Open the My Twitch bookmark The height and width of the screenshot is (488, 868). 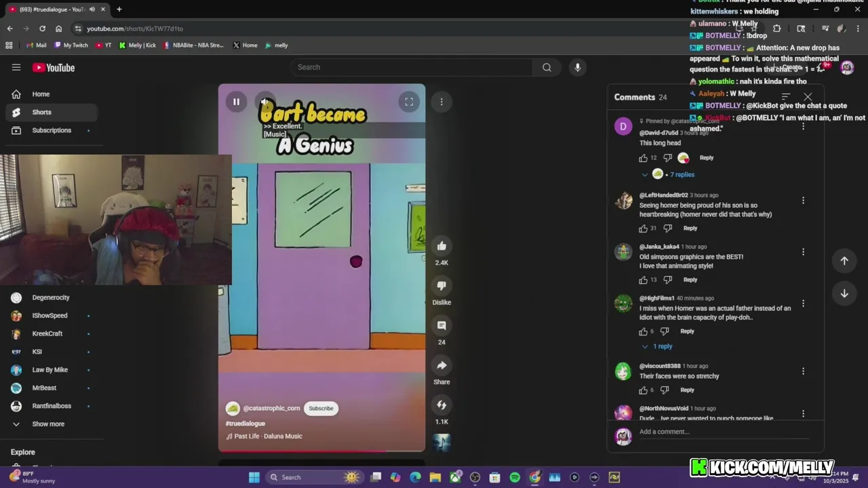click(71, 45)
